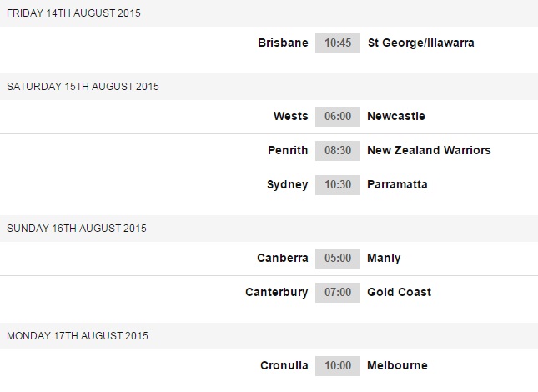
Task: Open the Newcastle team link
Action: coord(396,117)
